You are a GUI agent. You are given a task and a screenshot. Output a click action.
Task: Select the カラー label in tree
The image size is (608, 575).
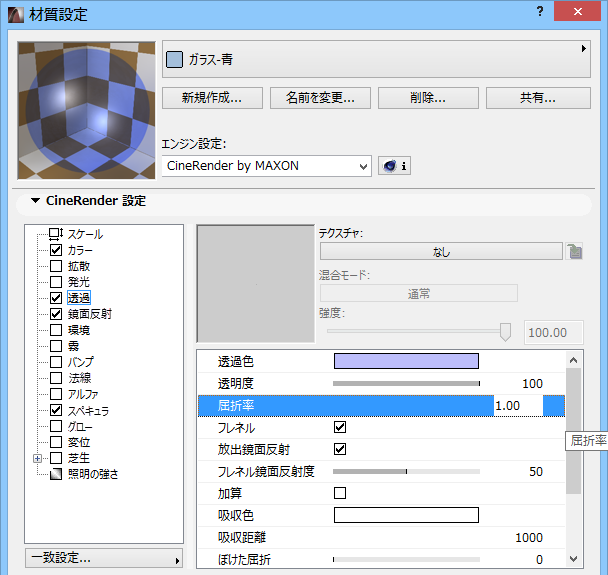80,250
